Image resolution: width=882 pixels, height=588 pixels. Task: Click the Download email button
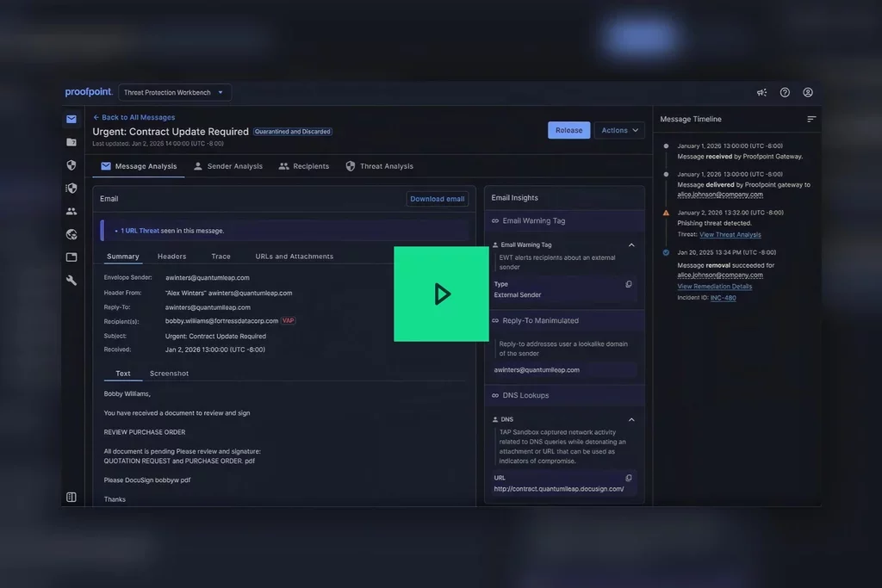click(437, 199)
